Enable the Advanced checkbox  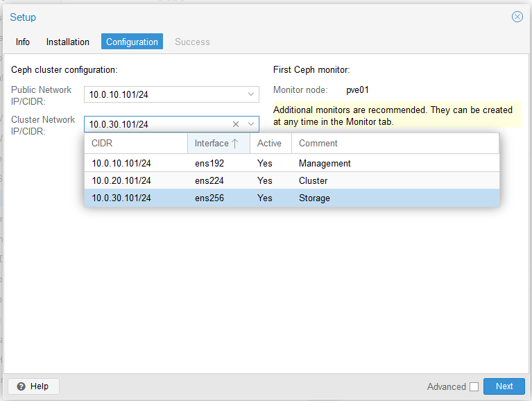(474, 386)
